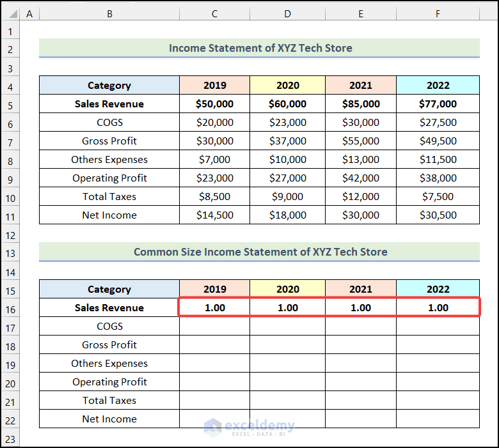This screenshot has width=499, height=448.
Task: Select column A header
Action: click(29, 13)
